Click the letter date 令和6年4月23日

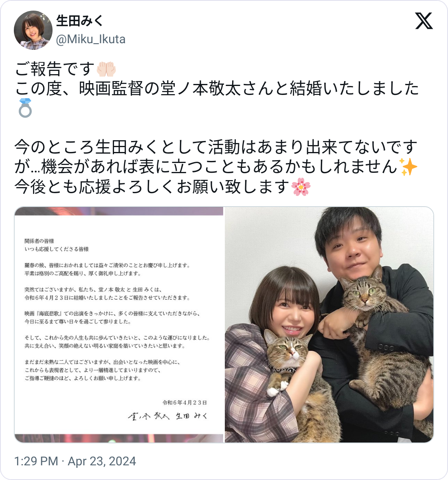[184, 403]
